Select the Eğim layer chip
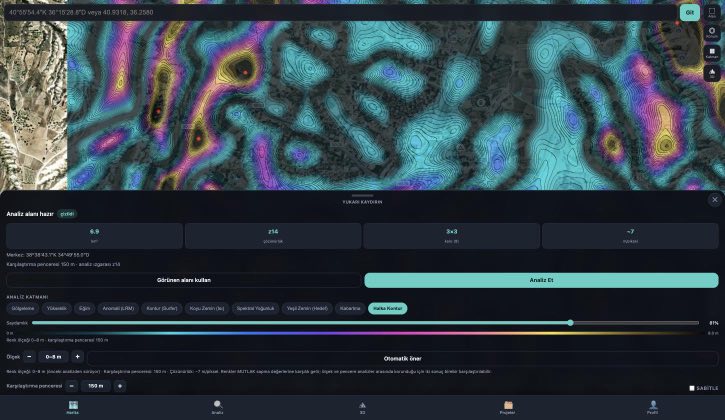This screenshot has height=420, width=725. coord(84,309)
